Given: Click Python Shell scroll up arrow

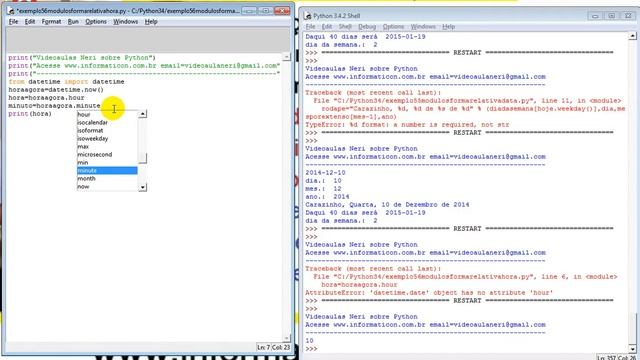Looking at the screenshot, I should (632, 36).
